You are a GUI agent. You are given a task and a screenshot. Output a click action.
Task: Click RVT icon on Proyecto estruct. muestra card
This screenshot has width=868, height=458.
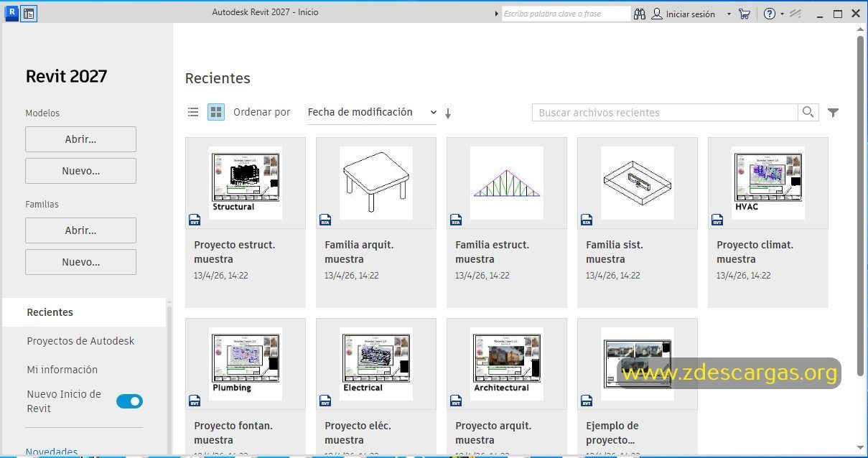pyautogui.click(x=195, y=220)
